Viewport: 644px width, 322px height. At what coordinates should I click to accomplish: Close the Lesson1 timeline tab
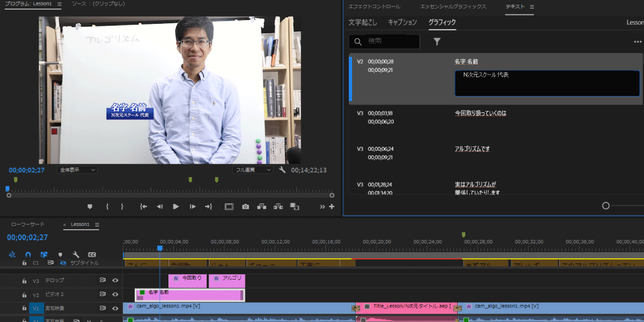65,225
